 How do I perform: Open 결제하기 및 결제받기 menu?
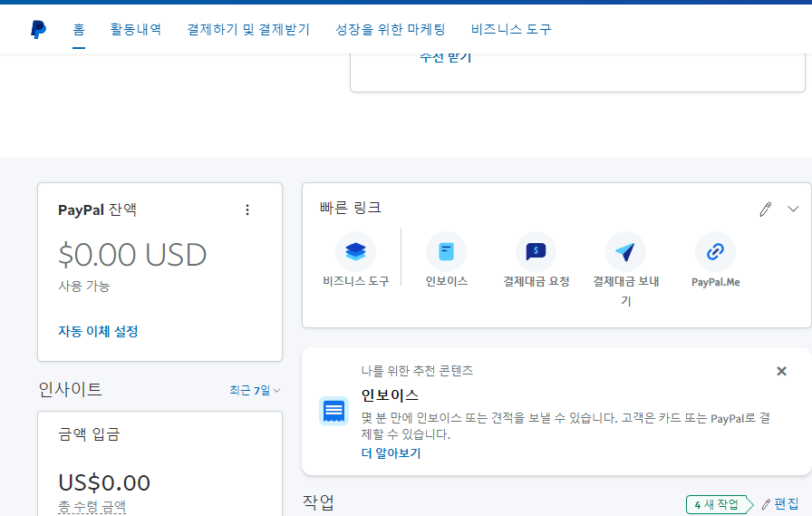click(248, 30)
